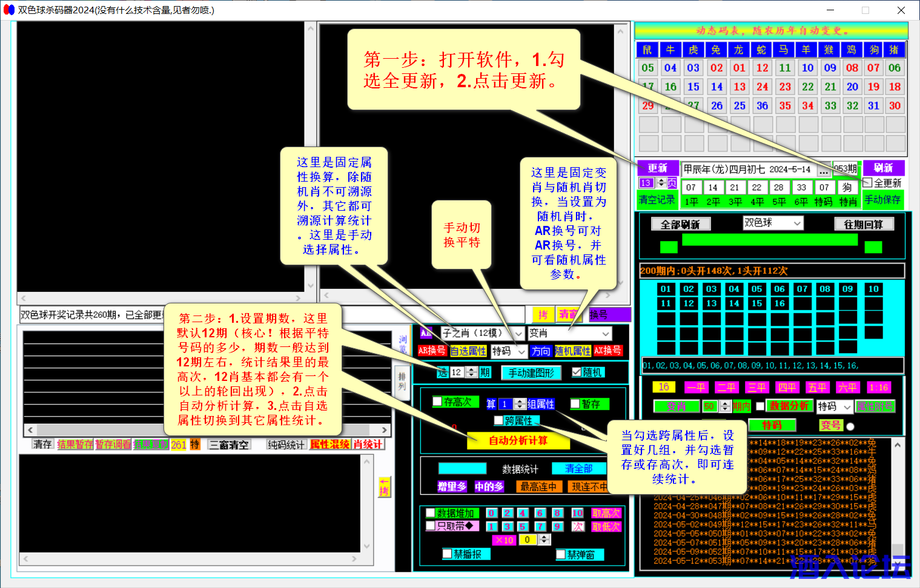Enable the 全更新 checkbox
Viewport: 920px width, 588px height.
pyautogui.click(x=867, y=182)
